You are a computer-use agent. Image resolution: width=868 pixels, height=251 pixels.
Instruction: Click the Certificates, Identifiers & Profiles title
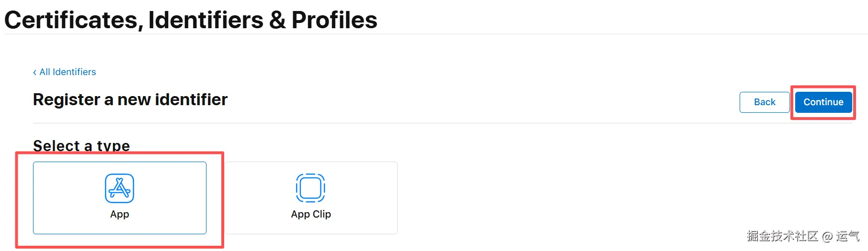[191, 20]
